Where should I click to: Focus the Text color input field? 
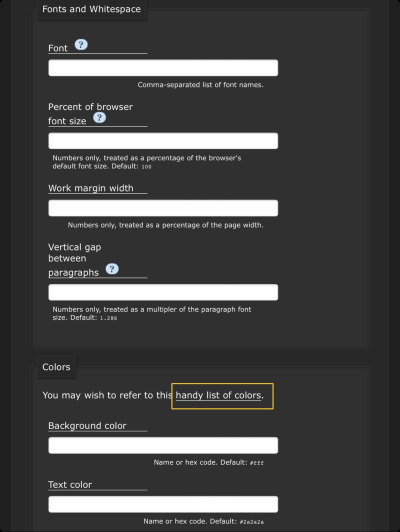point(163,504)
